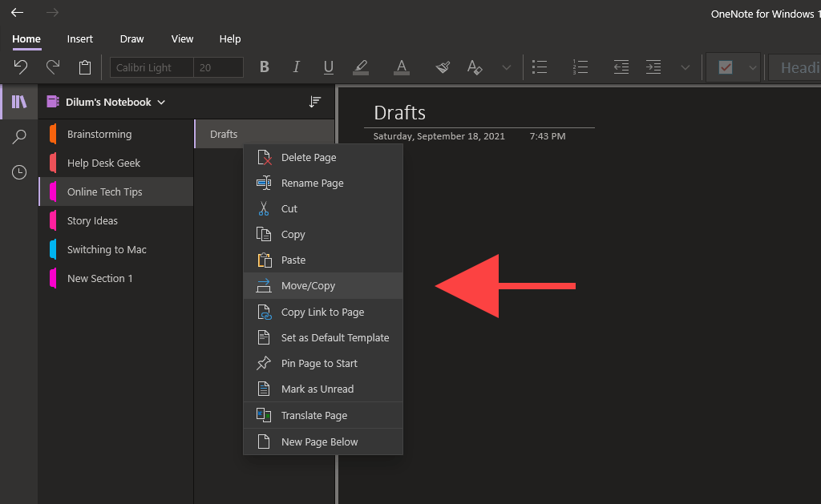Choose New Page Below
The image size is (821, 504).
(323, 442)
